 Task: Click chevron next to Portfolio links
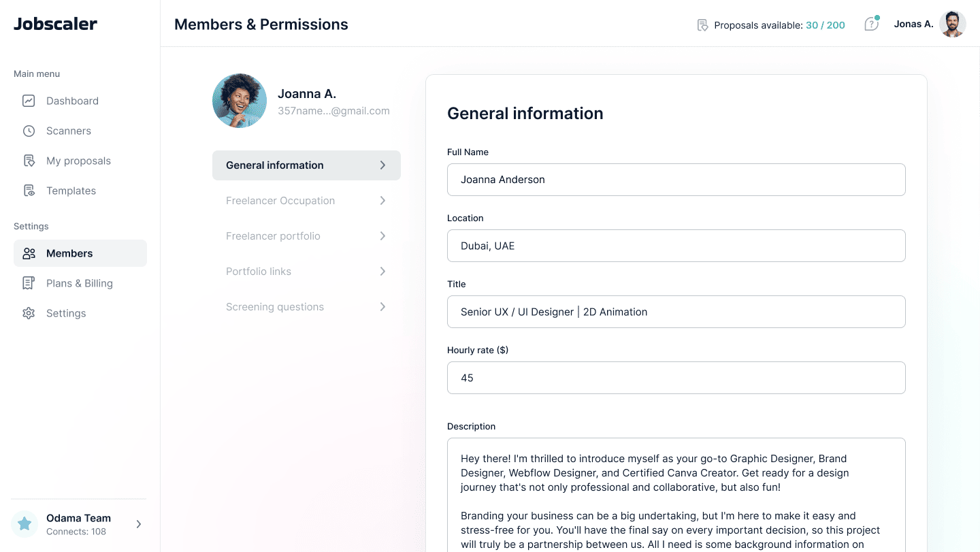pos(382,272)
